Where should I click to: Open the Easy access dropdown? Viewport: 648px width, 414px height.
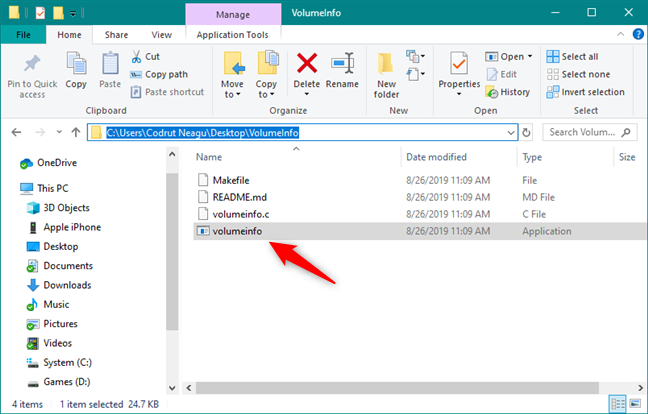pyautogui.click(x=415, y=74)
